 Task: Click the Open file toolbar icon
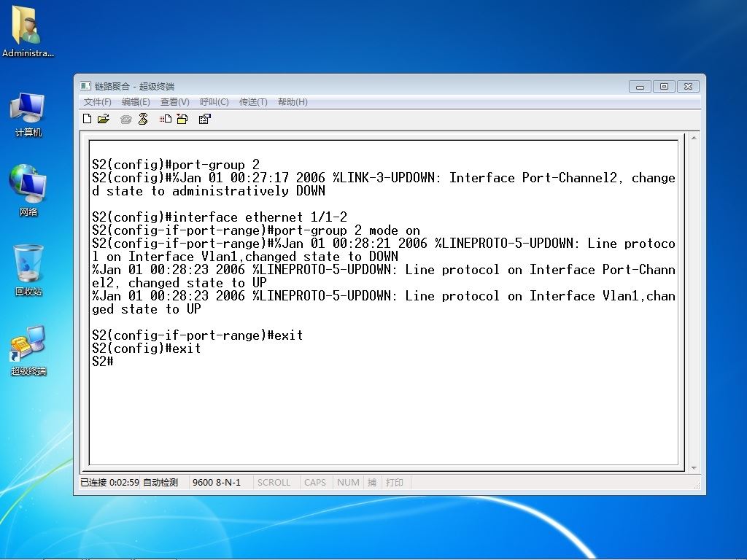[104, 119]
